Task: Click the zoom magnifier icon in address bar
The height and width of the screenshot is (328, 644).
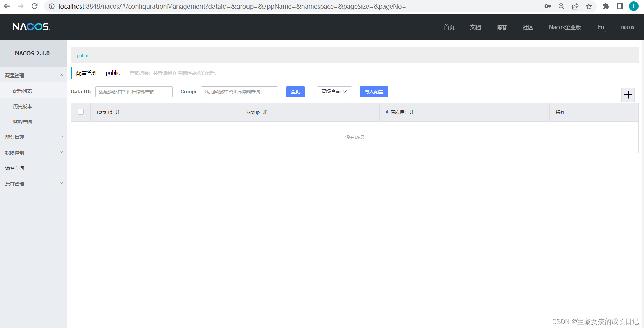Action: tap(562, 7)
